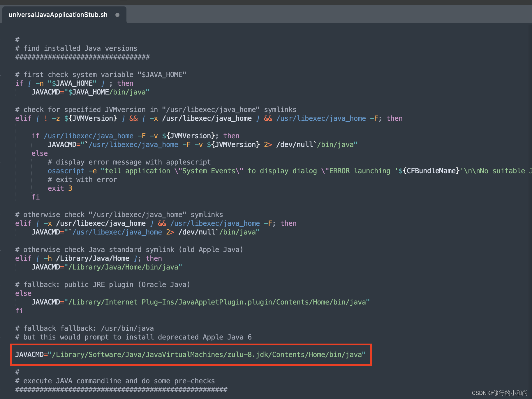Click the highlighted JAVACMD zulu-8.jdk line

click(x=189, y=355)
